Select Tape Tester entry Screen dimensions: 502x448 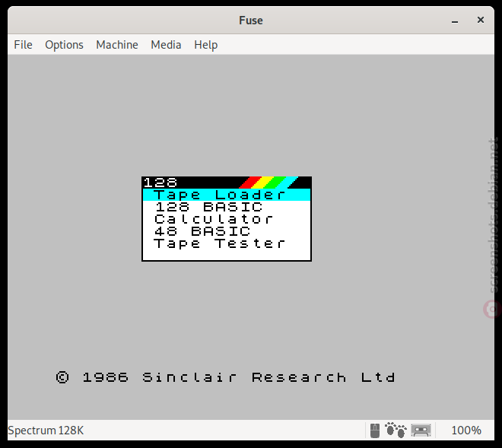(x=227, y=243)
